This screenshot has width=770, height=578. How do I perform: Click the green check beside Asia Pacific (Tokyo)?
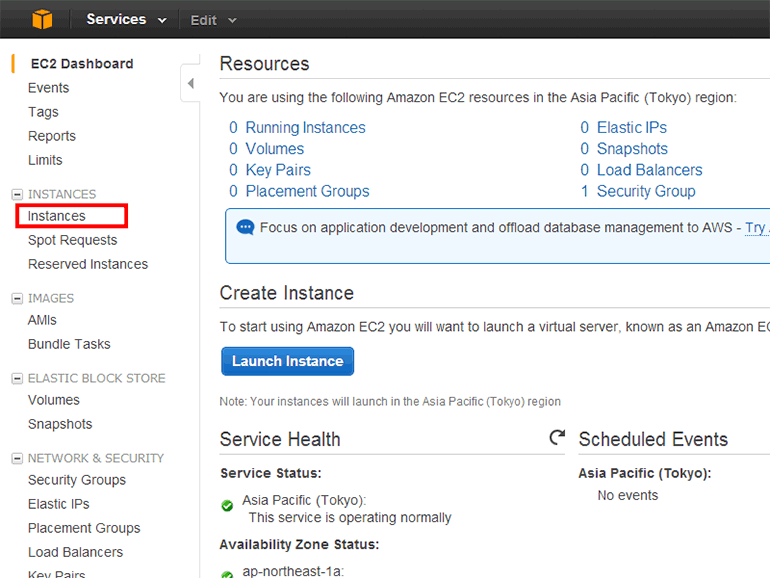click(228, 505)
